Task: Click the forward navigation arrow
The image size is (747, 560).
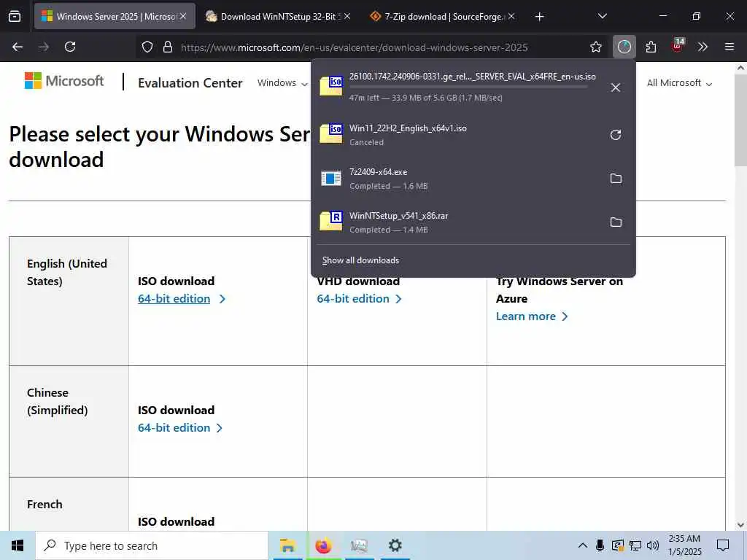Action: [x=44, y=47]
